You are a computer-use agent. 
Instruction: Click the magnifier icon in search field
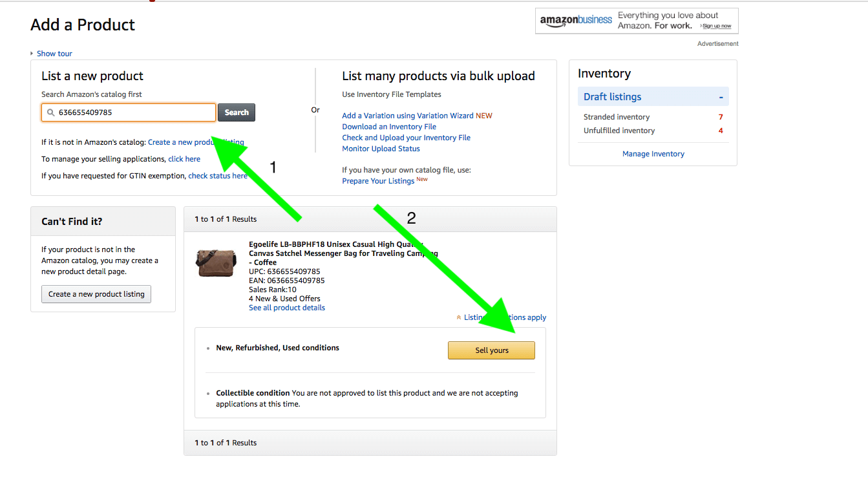(x=50, y=112)
